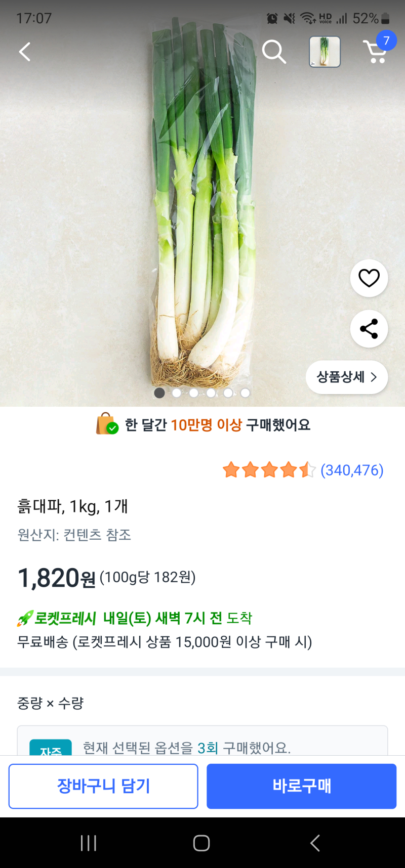Tap the shopping bag purchase badge icon
This screenshot has height=868, width=405.
[107, 424]
